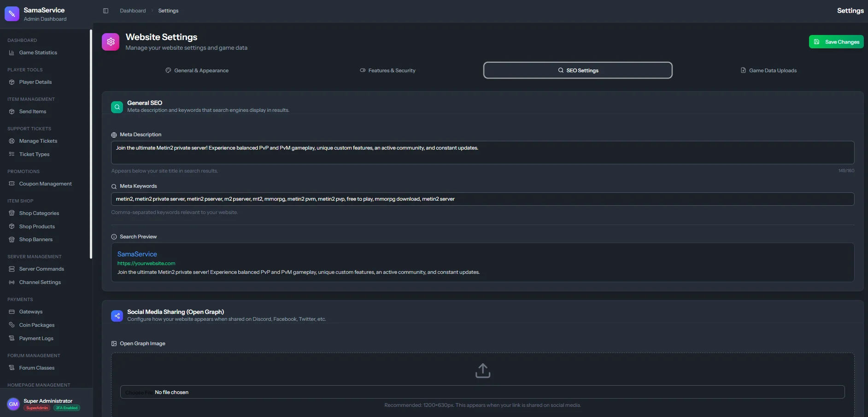Save Changes button click

(836, 42)
